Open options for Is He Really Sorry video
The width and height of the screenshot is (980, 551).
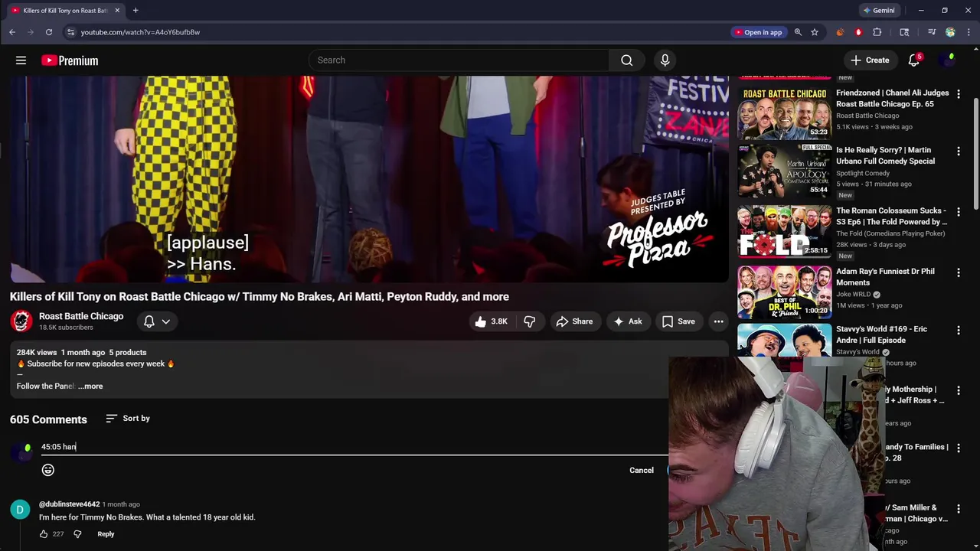point(959,152)
